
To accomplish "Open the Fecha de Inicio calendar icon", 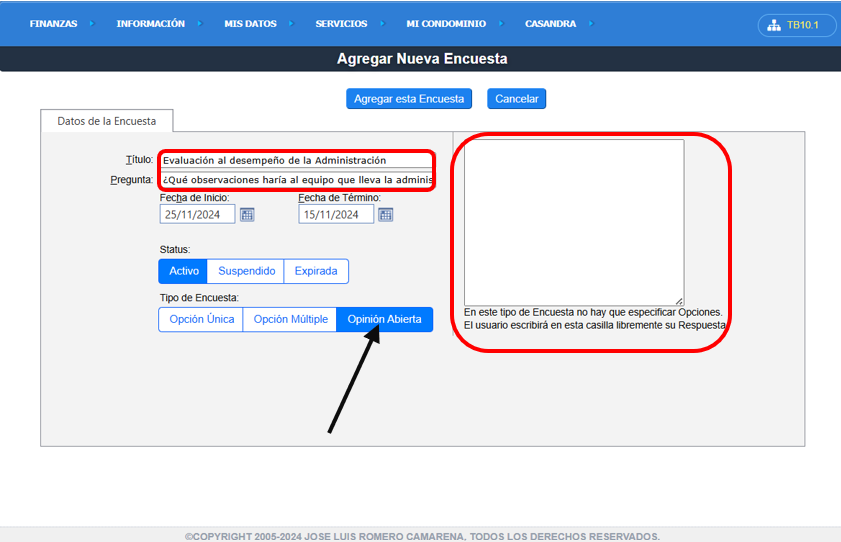I will 247,215.
